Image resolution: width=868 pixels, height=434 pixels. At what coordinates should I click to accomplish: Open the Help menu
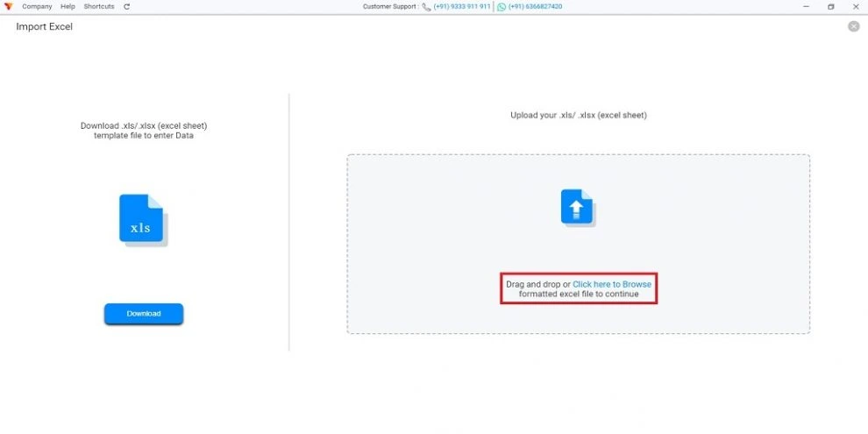tap(68, 7)
